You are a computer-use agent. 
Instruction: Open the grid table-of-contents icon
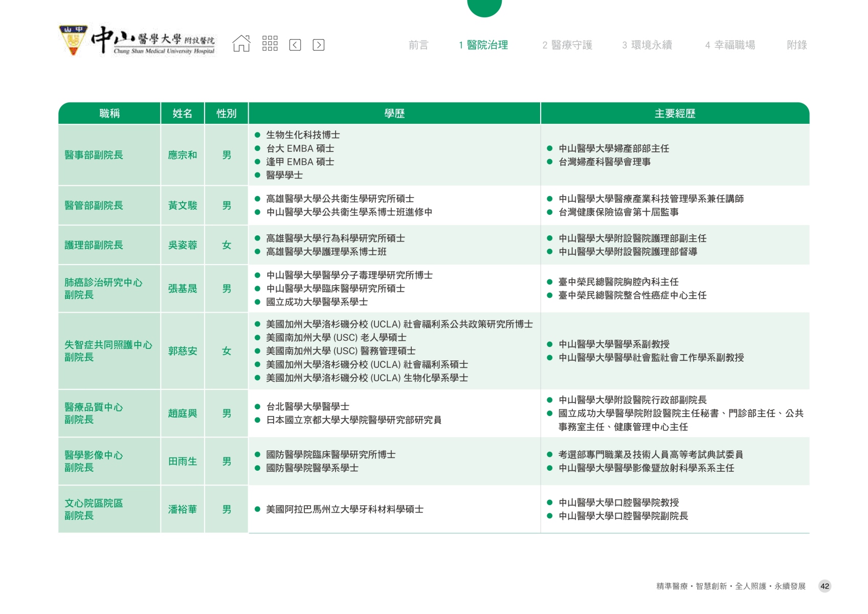click(x=270, y=44)
